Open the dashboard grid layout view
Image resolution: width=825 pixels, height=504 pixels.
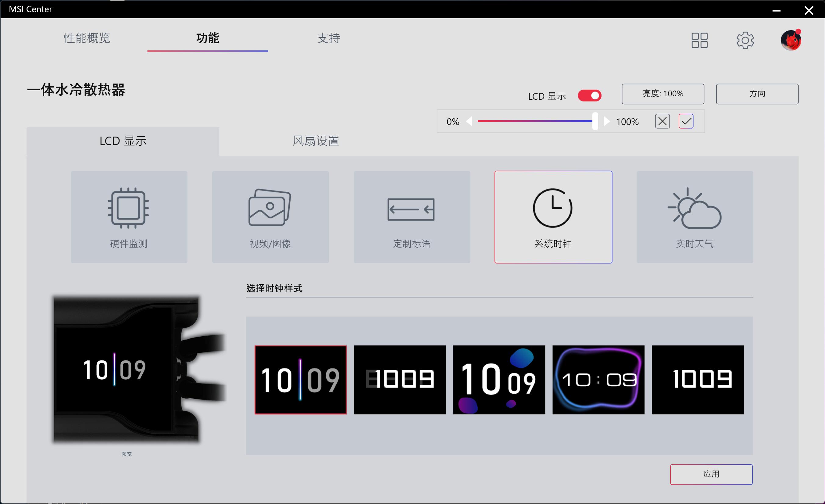click(699, 40)
